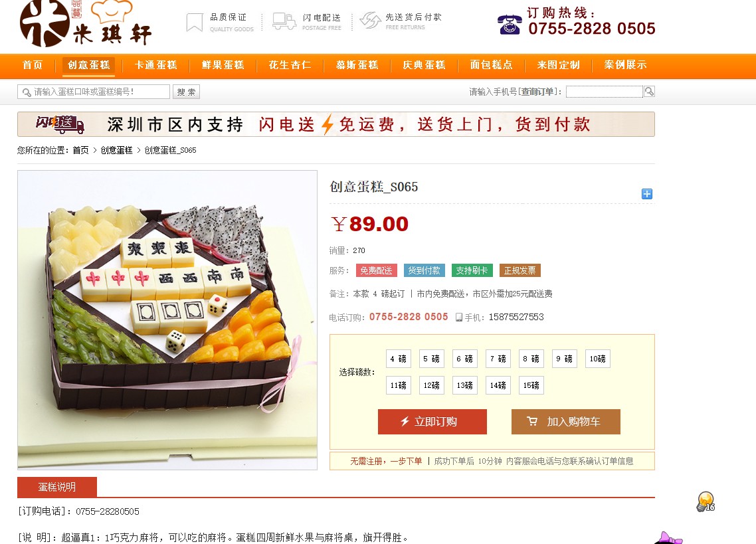Click the mahjong cake product image

coord(167,319)
